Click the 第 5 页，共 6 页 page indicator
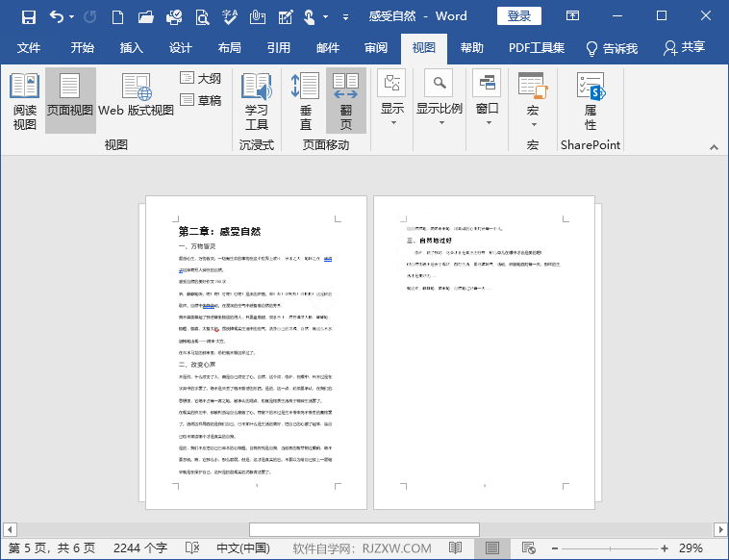729x560 pixels. point(52,548)
